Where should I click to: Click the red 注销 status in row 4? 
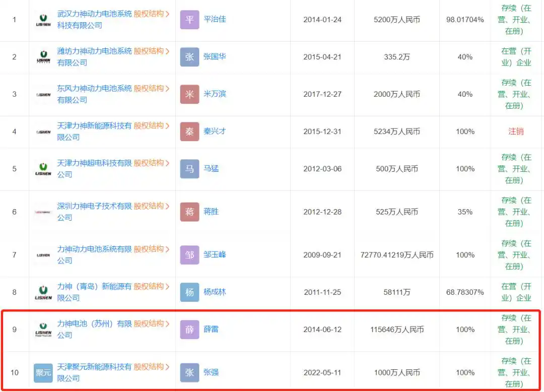coord(515,132)
